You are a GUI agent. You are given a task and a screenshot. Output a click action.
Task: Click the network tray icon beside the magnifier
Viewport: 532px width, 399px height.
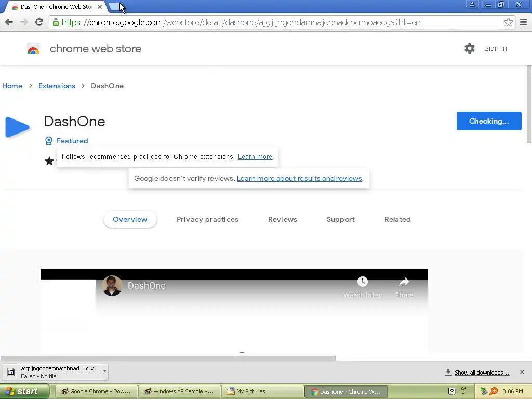pyautogui.click(x=484, y=391)
